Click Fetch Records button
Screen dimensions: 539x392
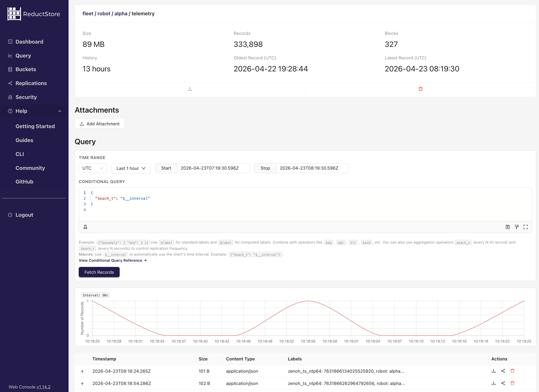point(99,272)
